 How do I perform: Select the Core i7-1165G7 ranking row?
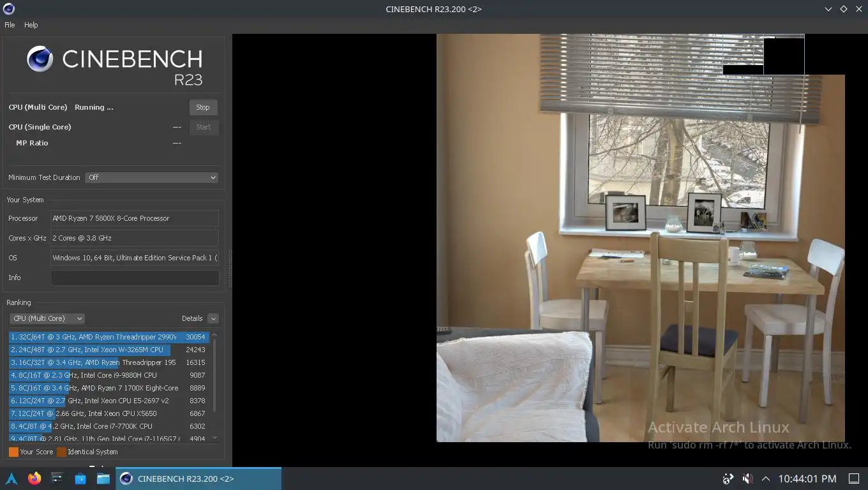click(108, 438)
